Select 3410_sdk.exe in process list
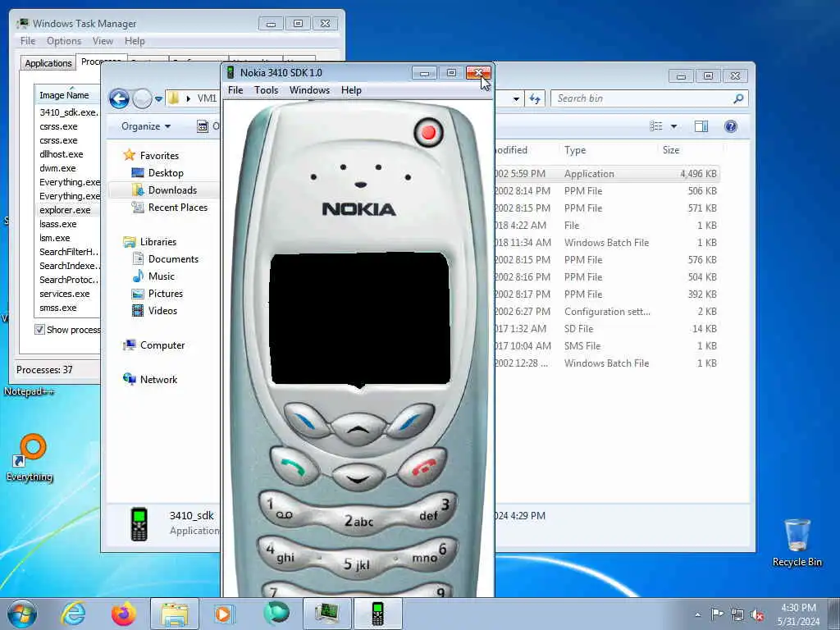 coord(68,112)
